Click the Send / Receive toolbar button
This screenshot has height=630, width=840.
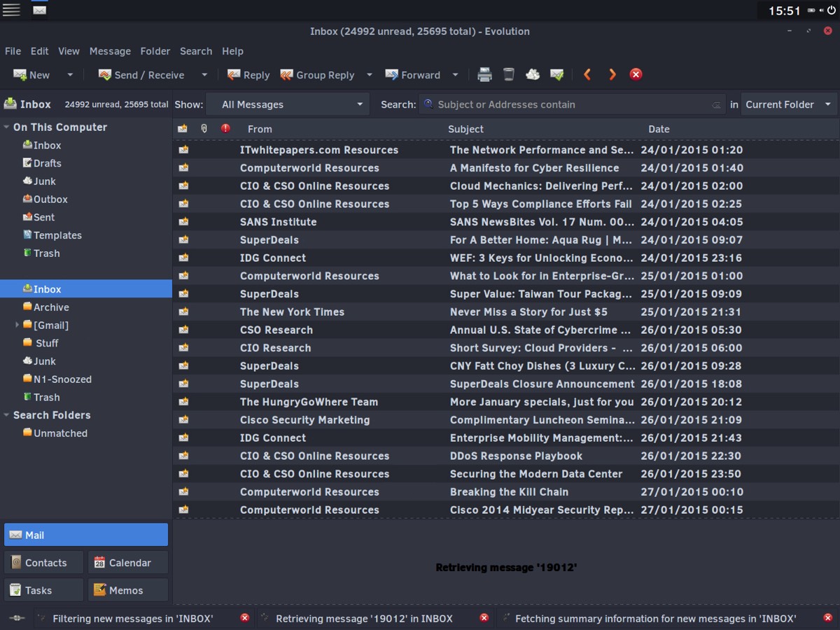tap(141, 75)
